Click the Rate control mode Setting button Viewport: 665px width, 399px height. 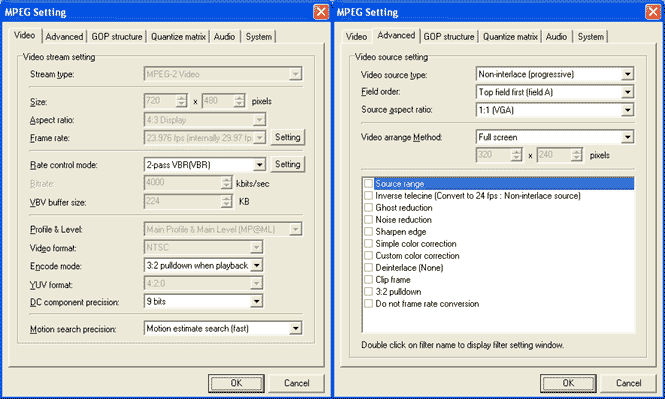pyautogui.click(x=288, y=164)
